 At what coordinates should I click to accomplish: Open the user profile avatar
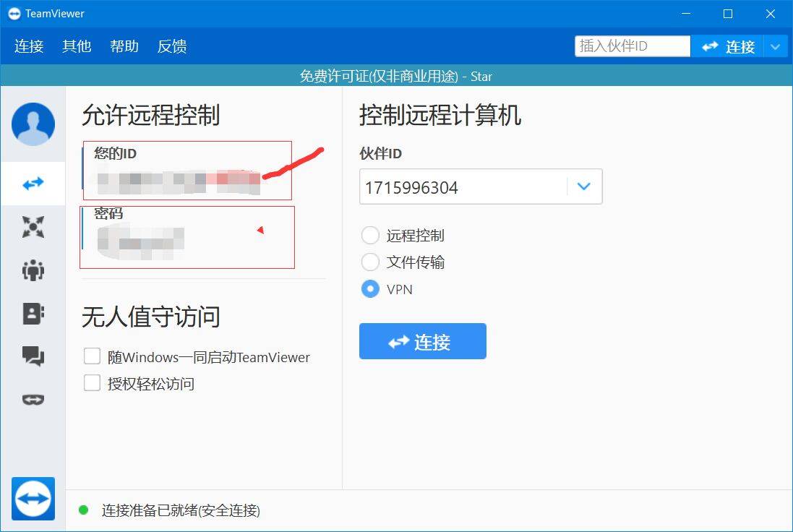33,124
